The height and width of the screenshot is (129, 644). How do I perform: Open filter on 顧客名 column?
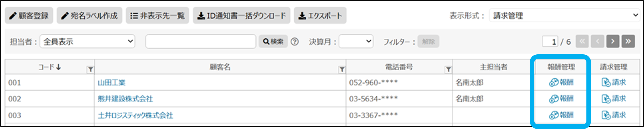[342, 69]
